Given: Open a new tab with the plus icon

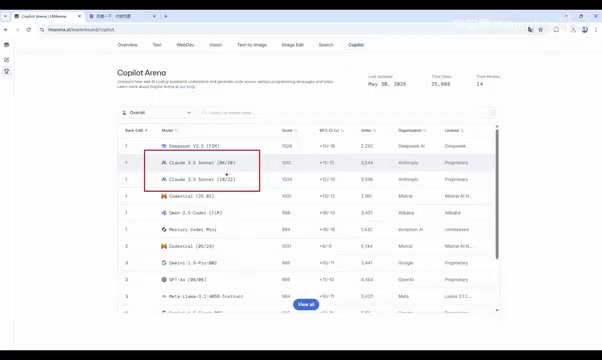Looking at the screenshot, I should [165, 16].
